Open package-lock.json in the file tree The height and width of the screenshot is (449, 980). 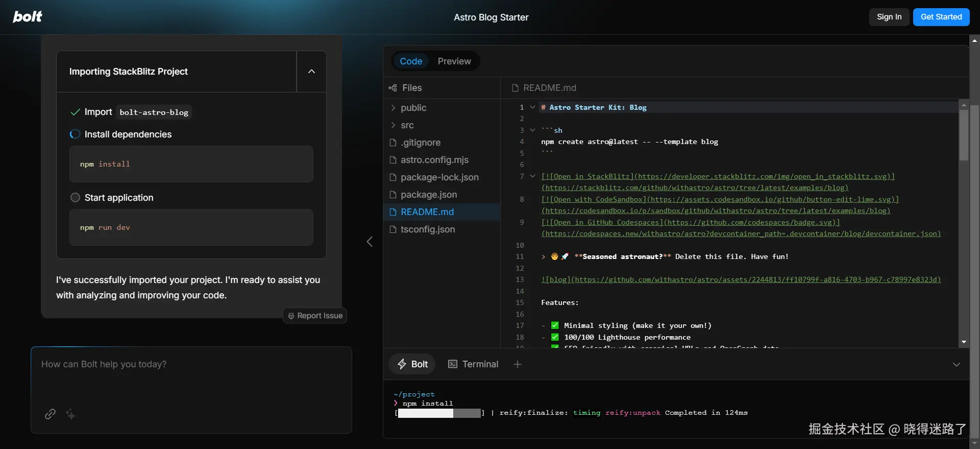point(442,177)
